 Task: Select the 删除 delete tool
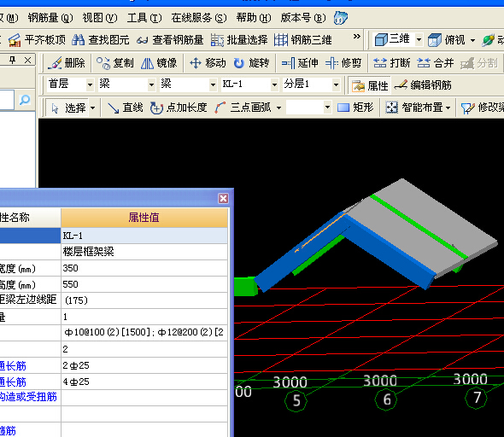(x=67, y=63)
